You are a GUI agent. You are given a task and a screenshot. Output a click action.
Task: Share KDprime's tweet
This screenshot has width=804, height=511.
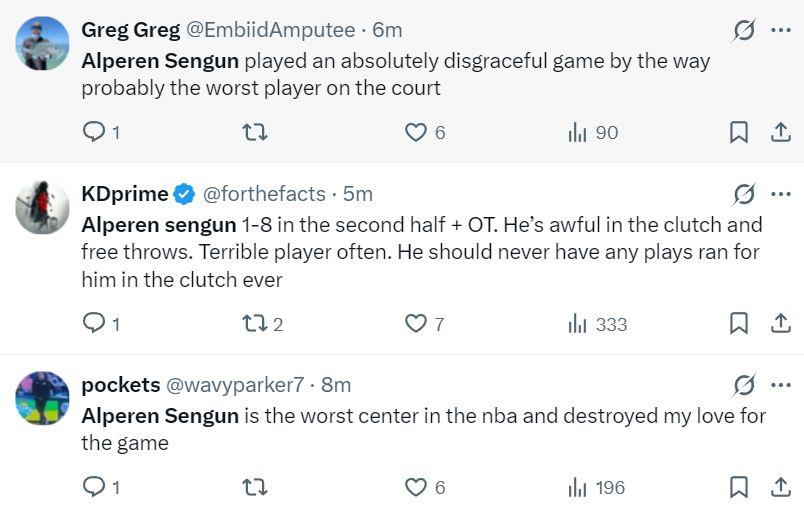pyautogui.click(x=780, y=323)
